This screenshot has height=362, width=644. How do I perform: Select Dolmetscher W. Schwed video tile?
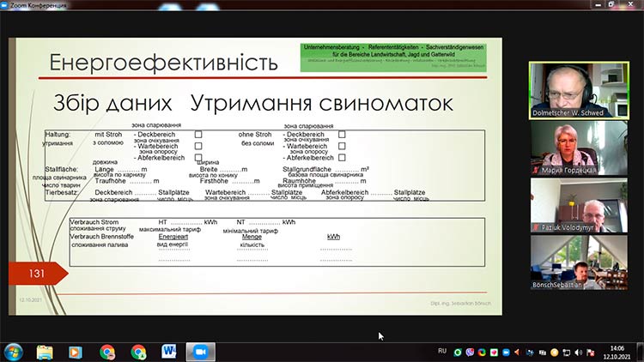(x=579, y=91)
